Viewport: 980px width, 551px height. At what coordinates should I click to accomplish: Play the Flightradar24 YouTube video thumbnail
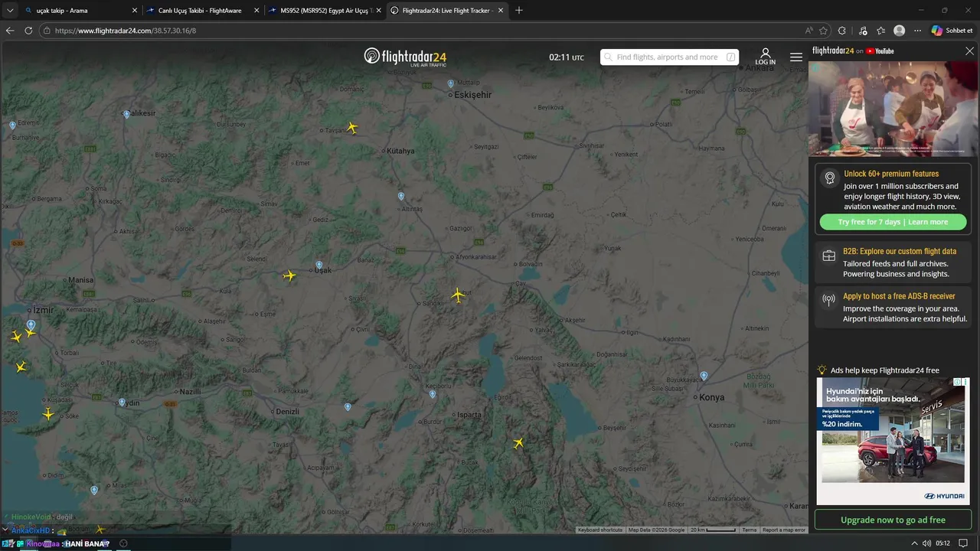tap(893, 109)
